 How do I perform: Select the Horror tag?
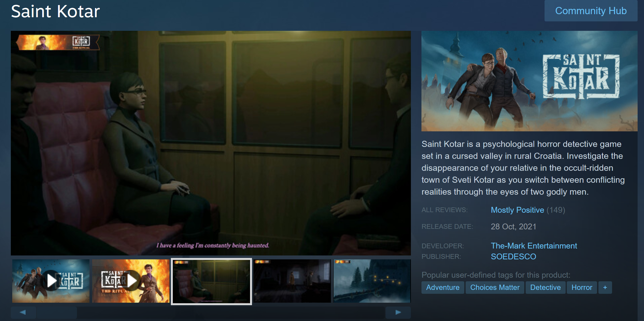[582, 287]
